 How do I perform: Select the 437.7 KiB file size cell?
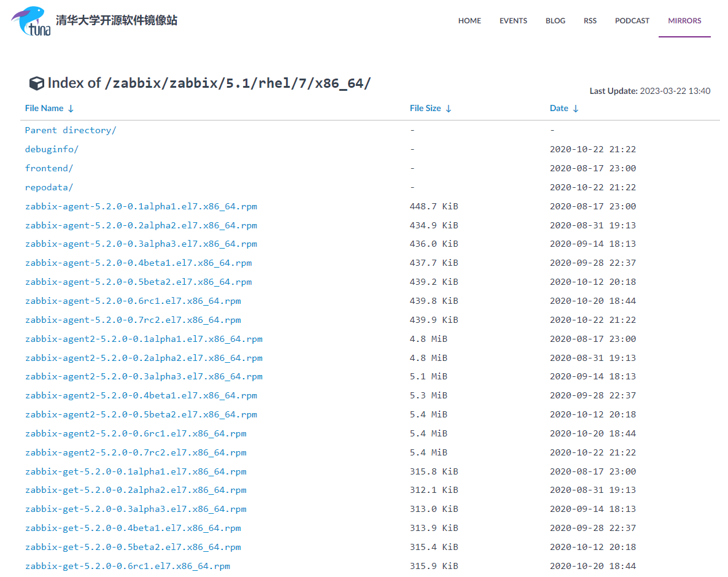pyautogui.click(x=433, y=263)
